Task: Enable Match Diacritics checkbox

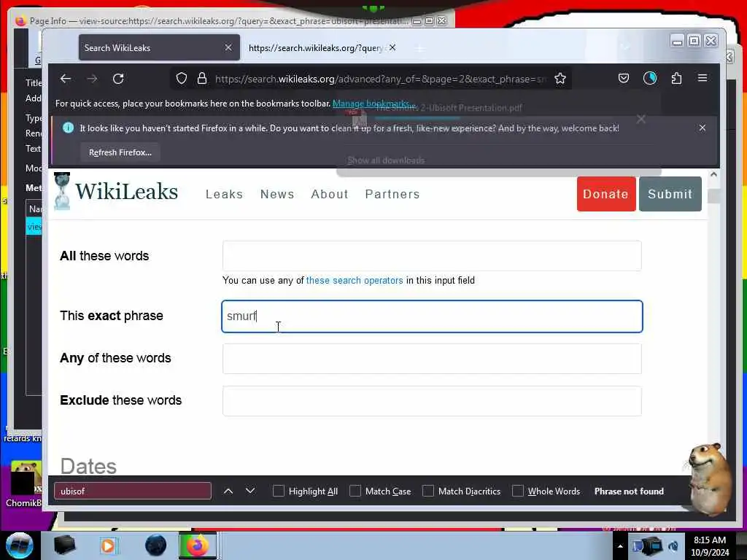Action: pyautogui.click(x=427, y=491)
